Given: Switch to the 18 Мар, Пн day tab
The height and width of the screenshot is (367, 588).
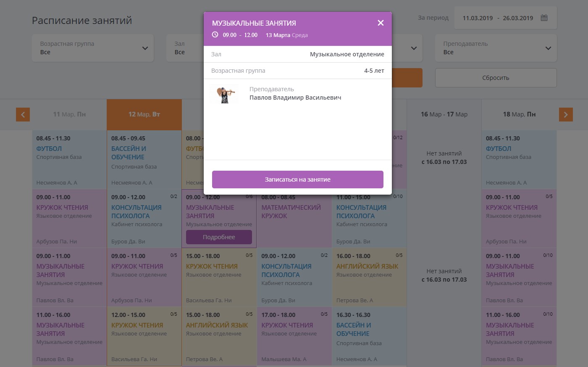Looking at the screenshot, I should click(519, 114).
